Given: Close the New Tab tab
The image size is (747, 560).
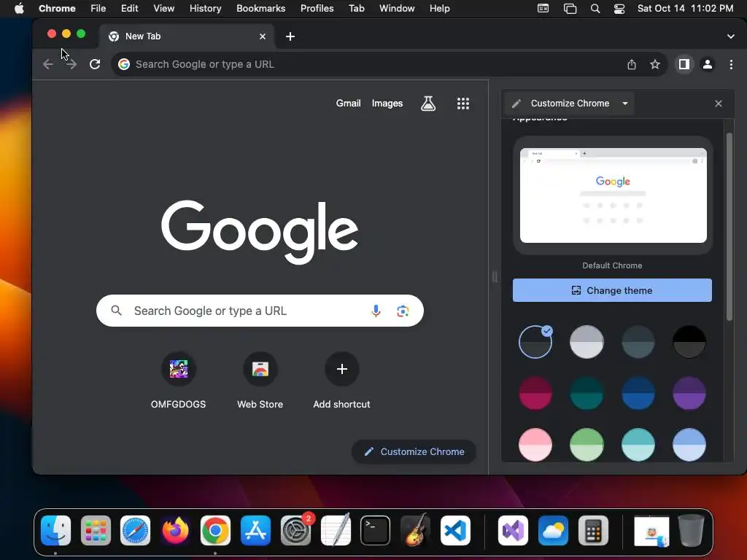Looking at the screenshot, I should click(x=263, y=36).
